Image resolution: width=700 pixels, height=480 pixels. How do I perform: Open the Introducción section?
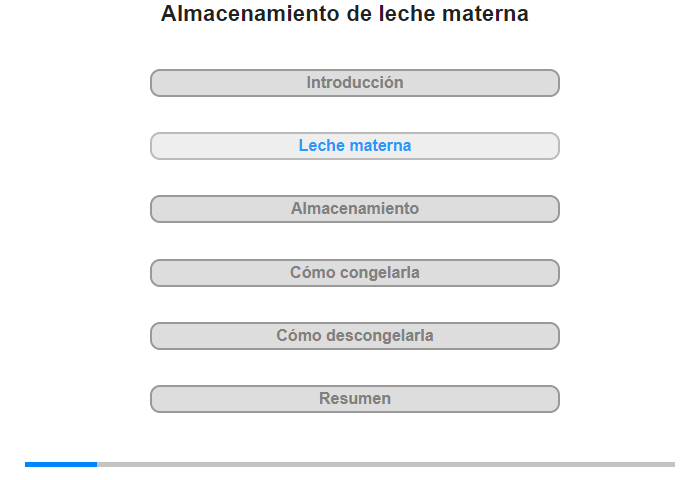tap(354, 83)
